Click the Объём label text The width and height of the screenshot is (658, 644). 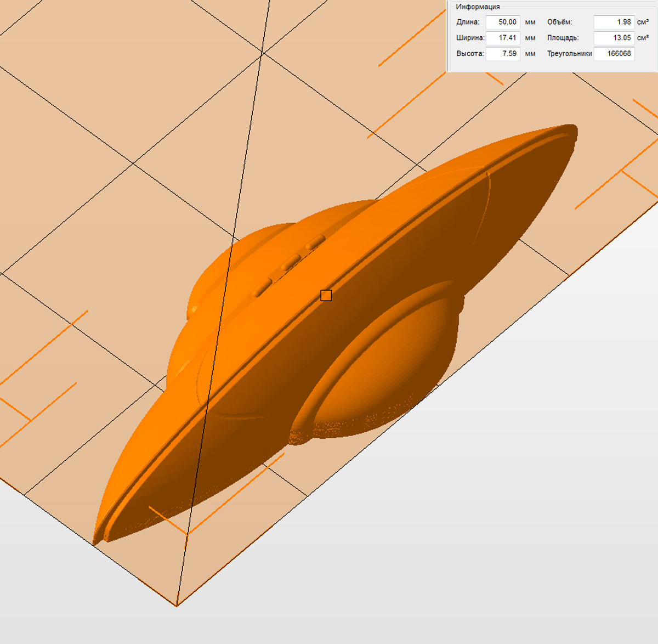(x=559, y=22)
